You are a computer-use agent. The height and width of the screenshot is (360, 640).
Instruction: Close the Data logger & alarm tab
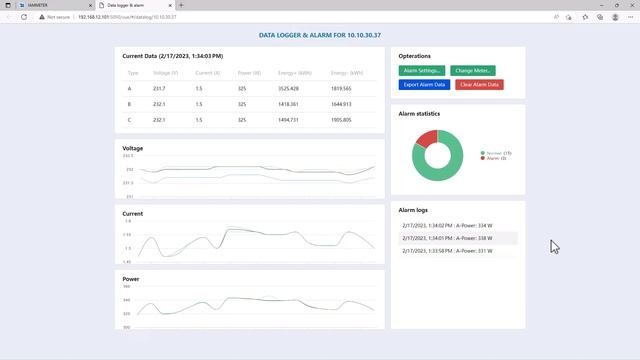(170, 5)
